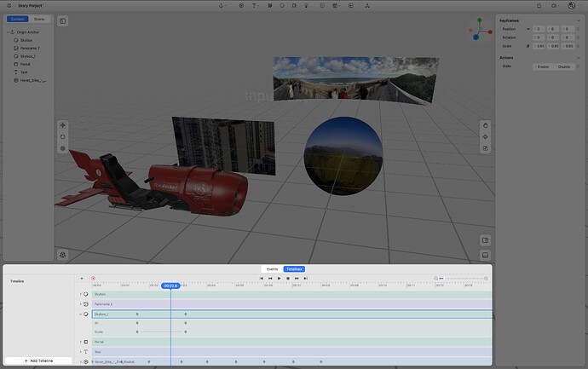Image resolution: width=588 pixels, height=369 pixels.
Task: Switch to the Events tab
Action: pos(272,268)
